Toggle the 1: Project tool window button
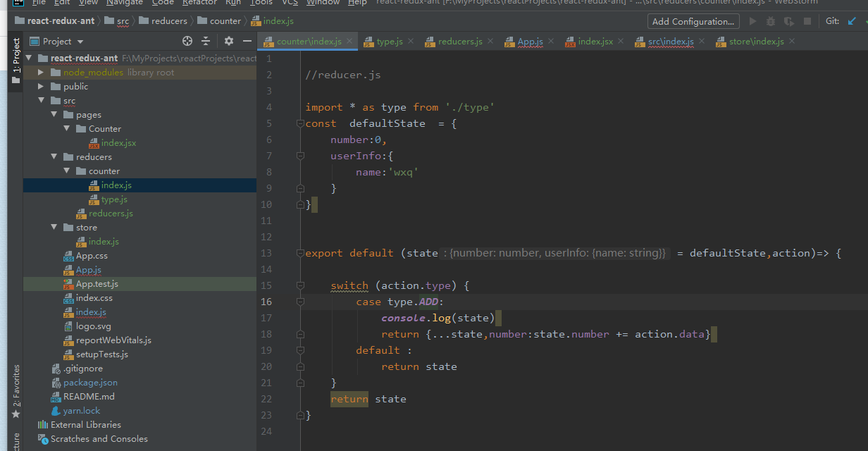This screenshot has width=868, height=451. point(15,61)
